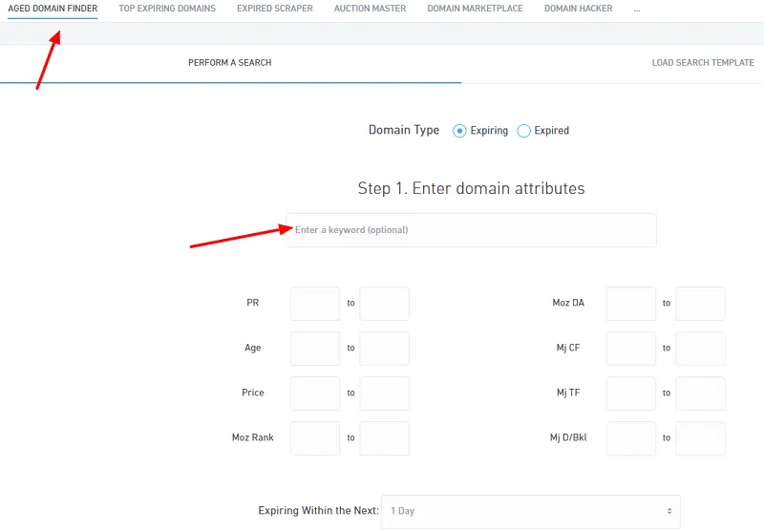Focus the Mj CF maximum field
Image resolution: width=764 pixels, height=532 pixels.
tap(700, 348)
